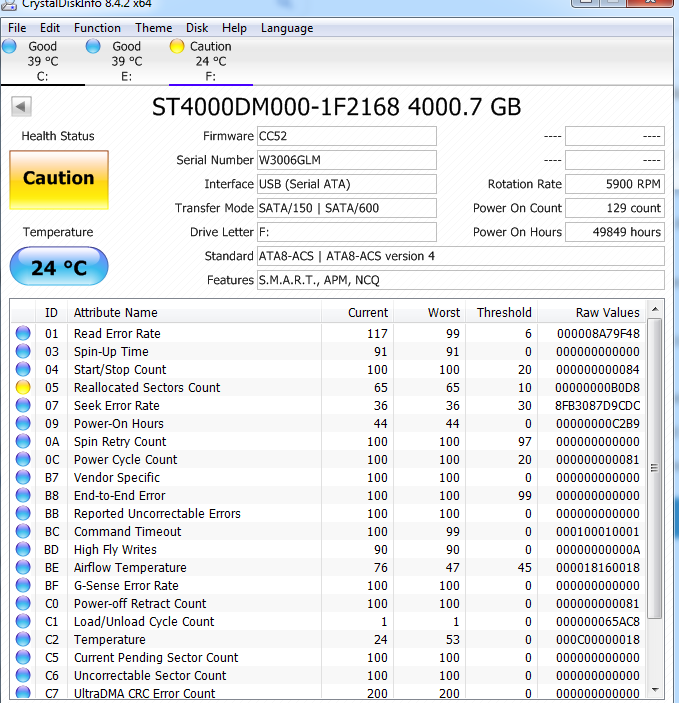
Task: Click yellow orb for Reallocated Sectors Count
Action: (23, 387)
